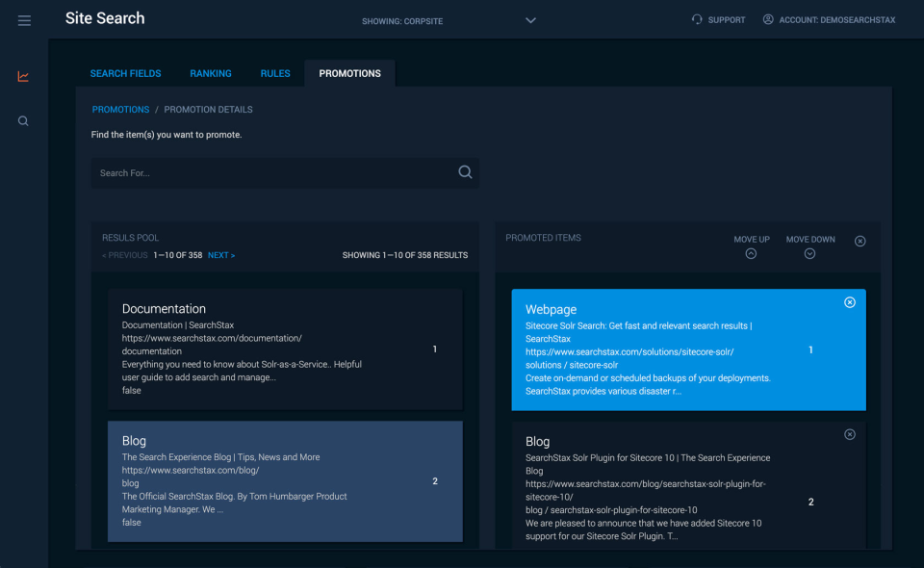The image size is (924, 568).
Task: Switch to the Search Fields tab
Action: [x=125, y=73]
